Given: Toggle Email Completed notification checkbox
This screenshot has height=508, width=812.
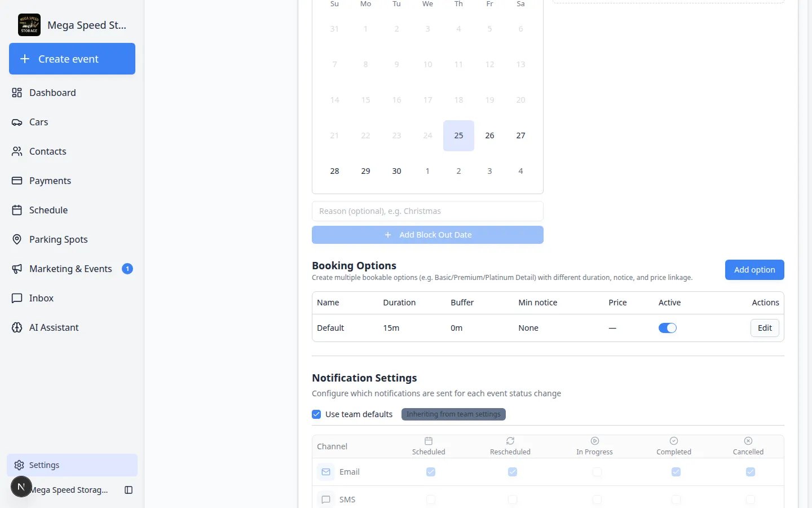Looking at the screenshot, I should (676, 472).
